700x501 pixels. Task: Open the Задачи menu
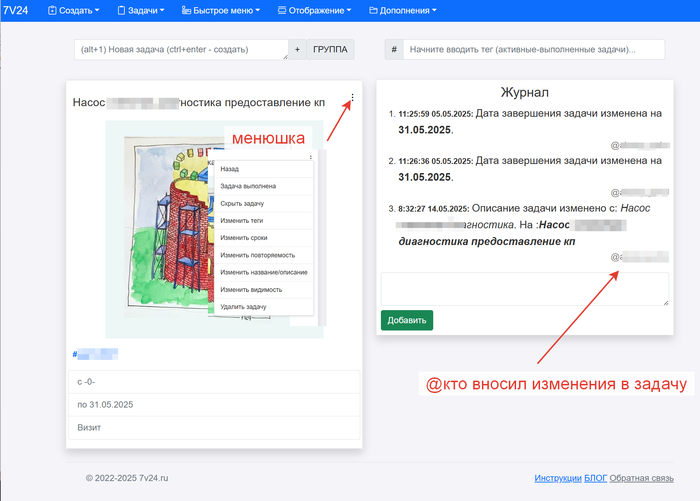pyautogui.click(x=140, y=11)
